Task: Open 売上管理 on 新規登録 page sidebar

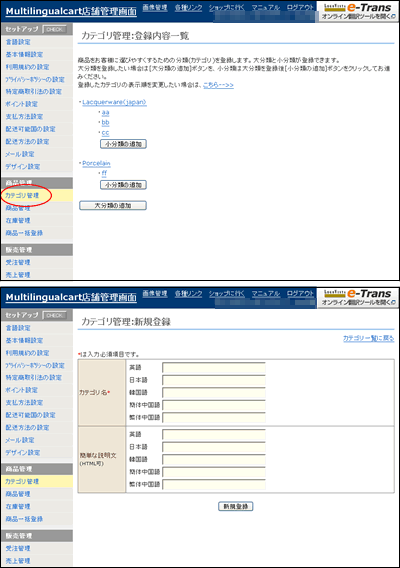Action: [18, 561]
